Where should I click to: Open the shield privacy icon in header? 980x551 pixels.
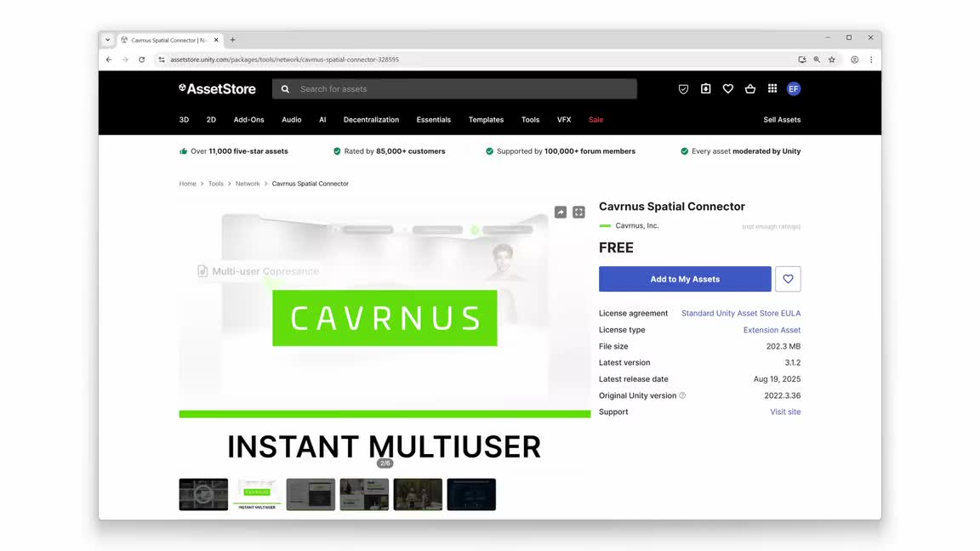(683, 89)
